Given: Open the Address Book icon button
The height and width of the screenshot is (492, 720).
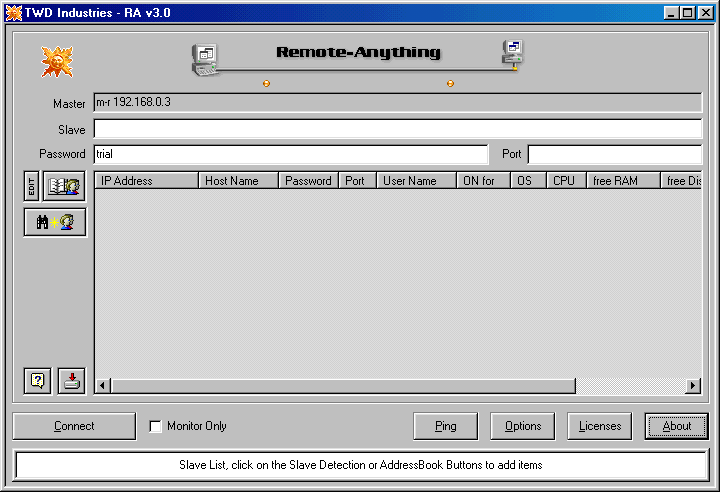Looking at the screenshot, I should click(65, 186).
